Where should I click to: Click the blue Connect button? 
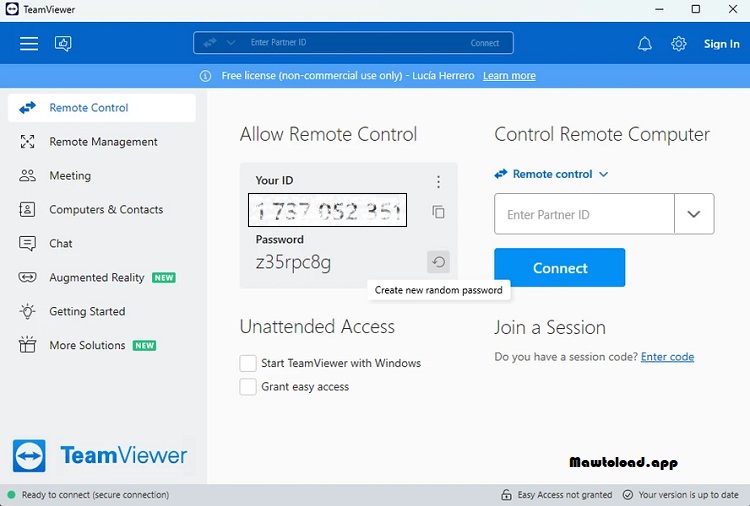tap(560, 267)
